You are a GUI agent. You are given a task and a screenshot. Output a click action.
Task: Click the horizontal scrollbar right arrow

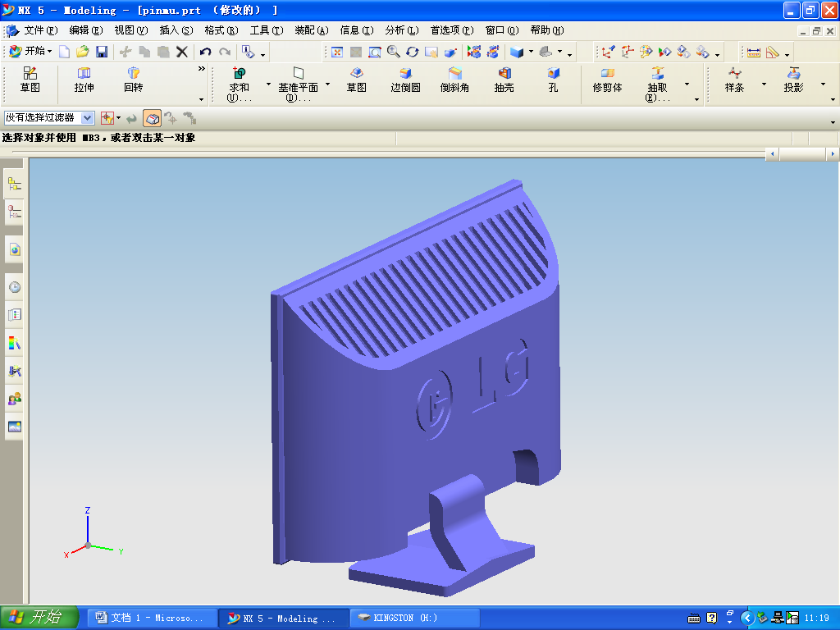click(833, 153)
